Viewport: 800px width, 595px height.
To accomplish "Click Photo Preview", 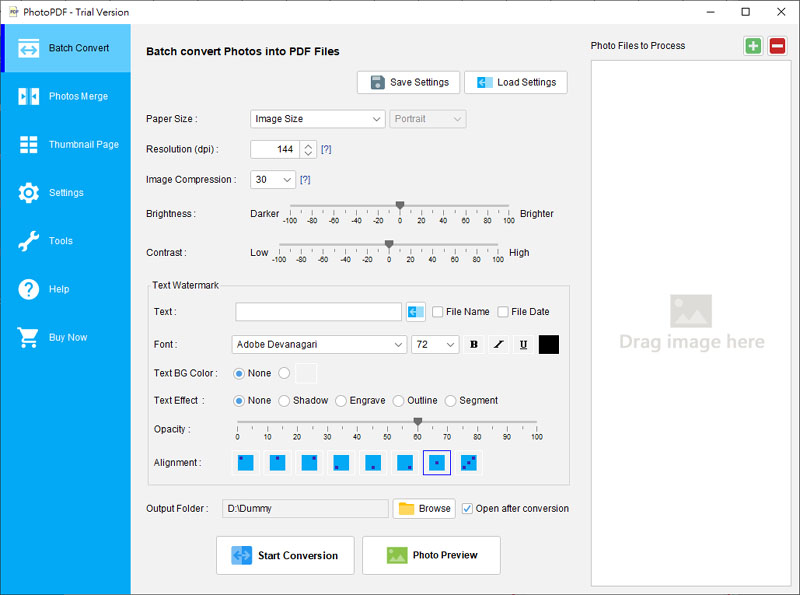I will pyautogui.click(x=431, y=555).
